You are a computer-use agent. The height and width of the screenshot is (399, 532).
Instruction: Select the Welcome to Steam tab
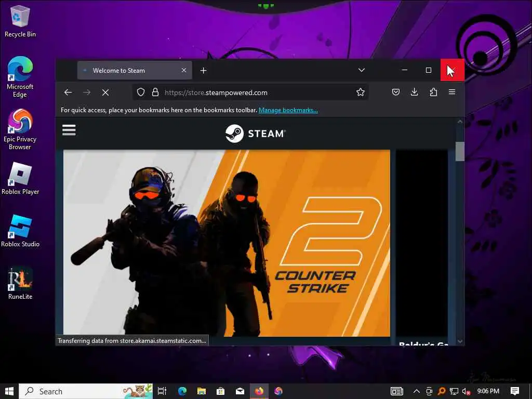pos(135,70)
